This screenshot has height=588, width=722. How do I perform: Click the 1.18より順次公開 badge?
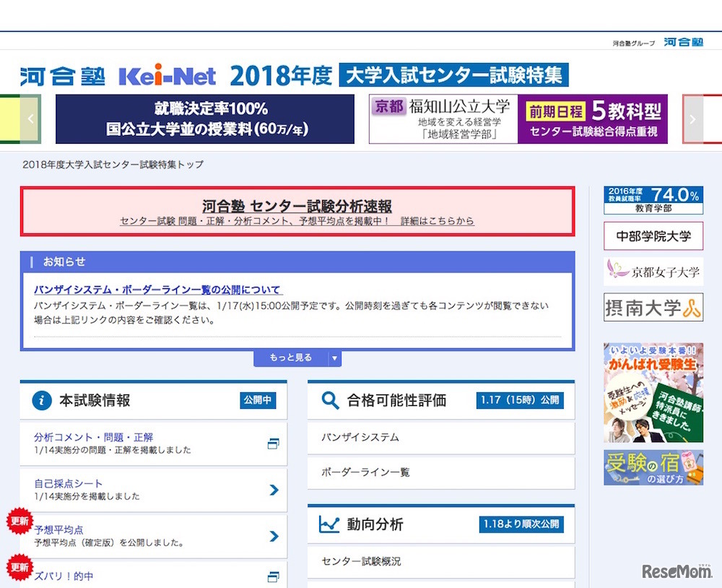click(521, 524)
